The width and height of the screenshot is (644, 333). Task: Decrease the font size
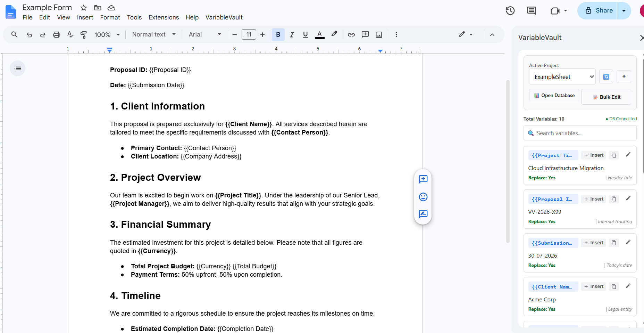coord(235,34)
